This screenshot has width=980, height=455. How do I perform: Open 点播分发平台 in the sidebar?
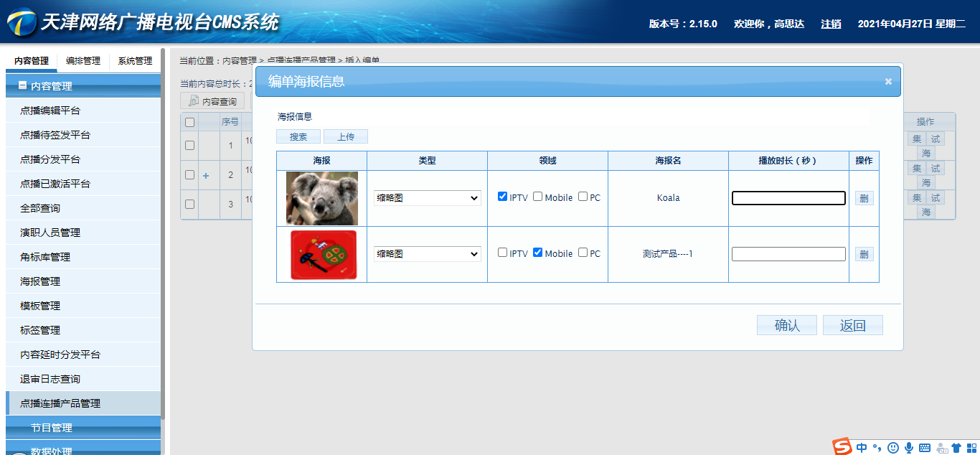pyautogui.click(x=83, y=159)
